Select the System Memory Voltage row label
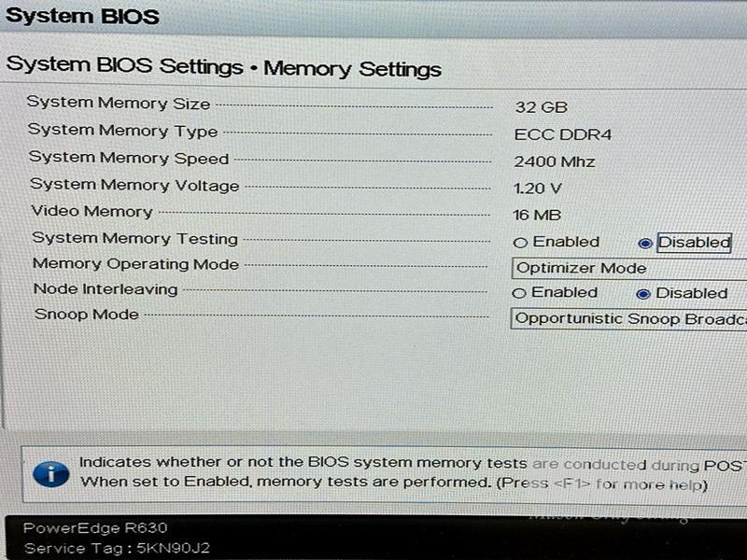This screenshot has height=560, width=747. click(x=134, y=185)
